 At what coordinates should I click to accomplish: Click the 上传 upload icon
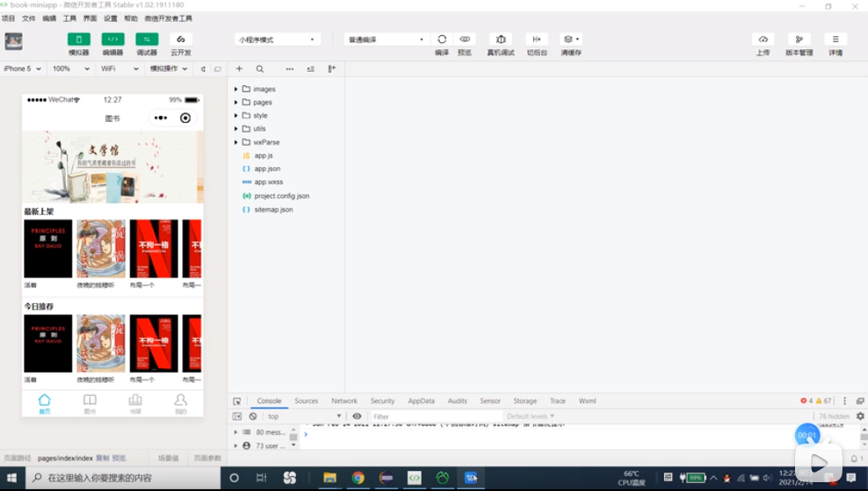point(763,40)
